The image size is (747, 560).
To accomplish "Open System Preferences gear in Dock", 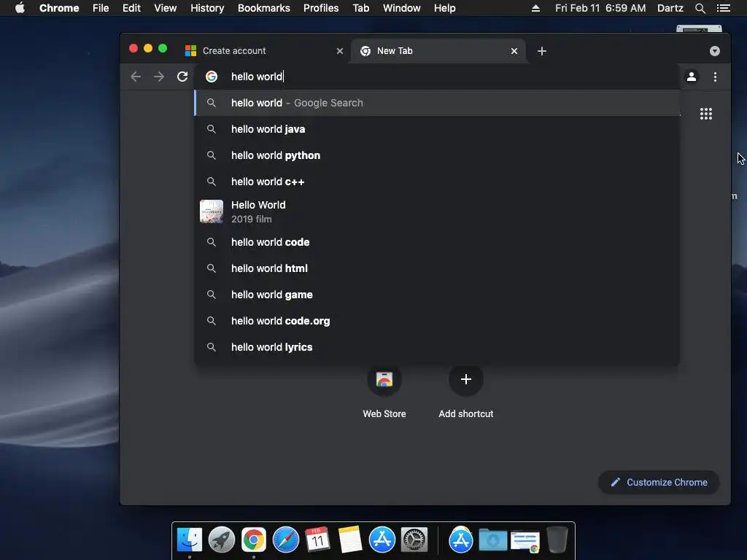I will coord(414,540).
